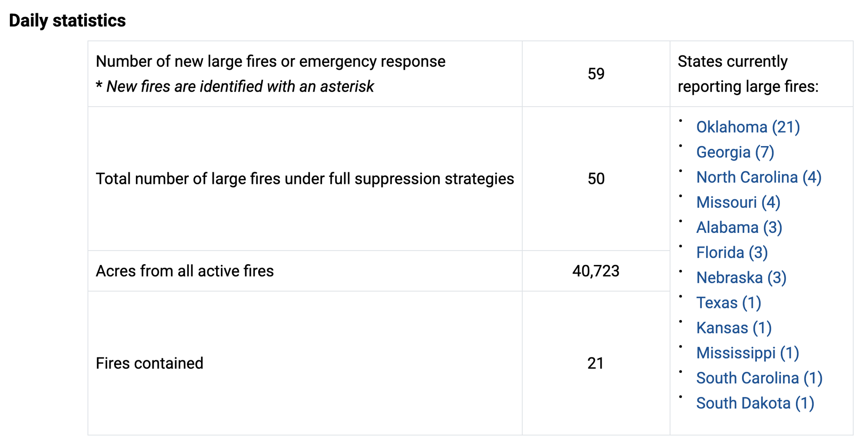Screen dimensions: 868x445
Task: Open the Oklahoma (21) link
Action: (x=748, y=127)
